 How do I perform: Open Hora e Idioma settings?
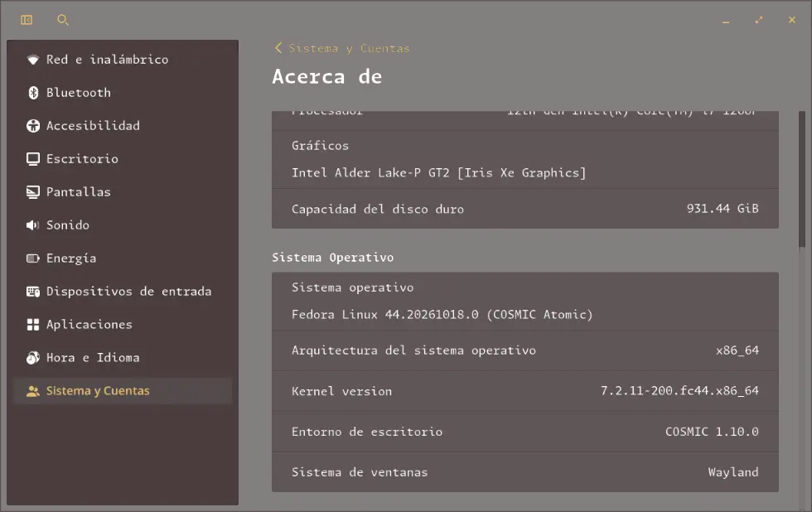[123, 358]
